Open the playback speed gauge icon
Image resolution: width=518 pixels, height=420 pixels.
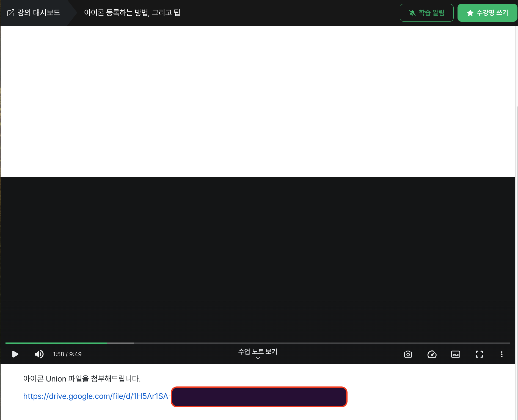tap(432, 354)
